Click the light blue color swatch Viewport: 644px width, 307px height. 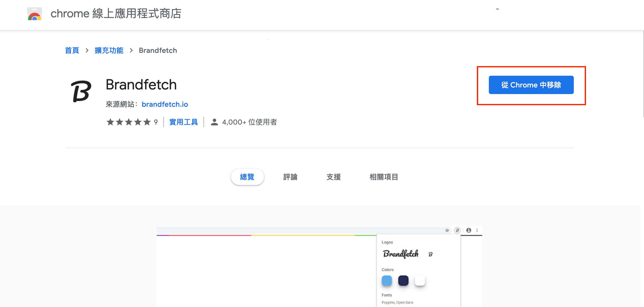(387, 281)
